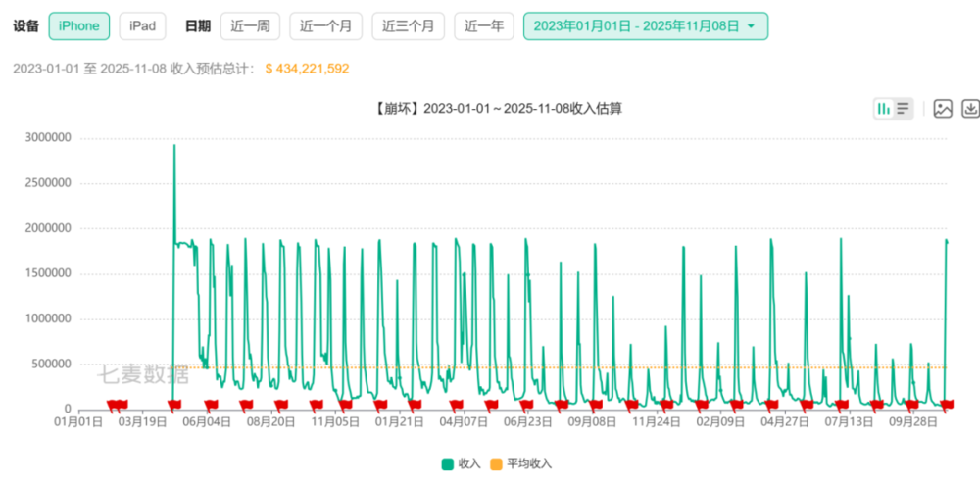Viewport: 980px width, 486px height.
Task: Click the 近三个月 button
Action: pyautogui.click(x=409, y=26)
